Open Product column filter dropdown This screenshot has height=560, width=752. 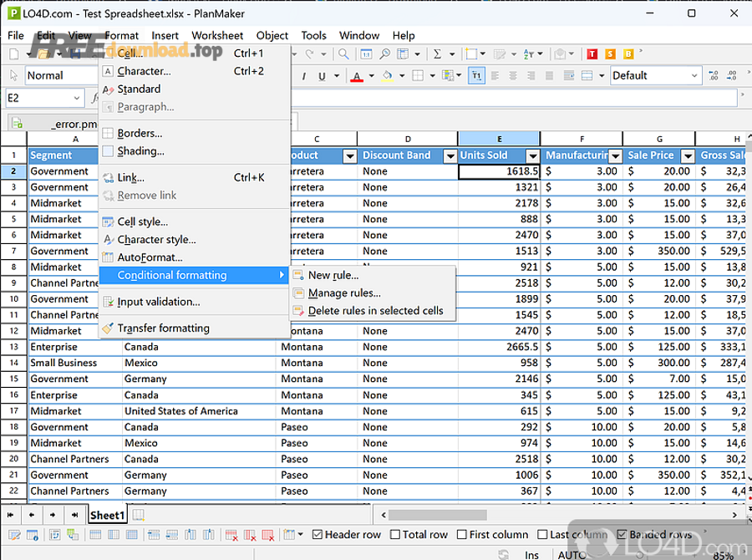click(x=350, y=156)
